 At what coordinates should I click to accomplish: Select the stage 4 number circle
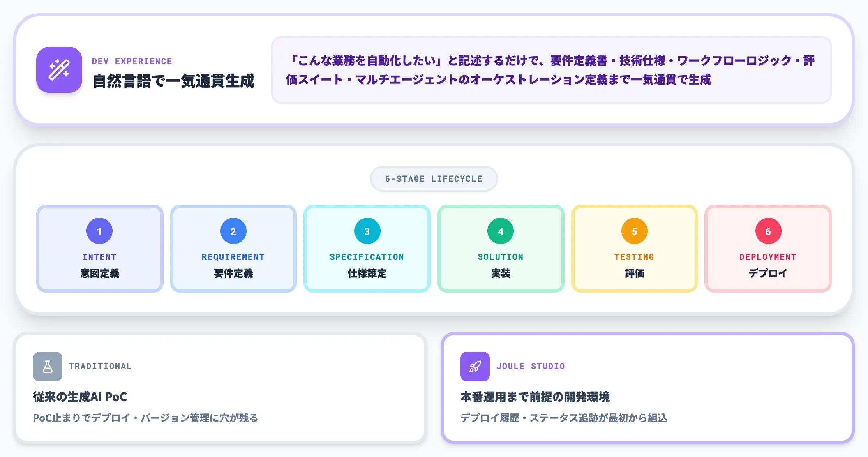pyautogui.click(x=501, y=231)
